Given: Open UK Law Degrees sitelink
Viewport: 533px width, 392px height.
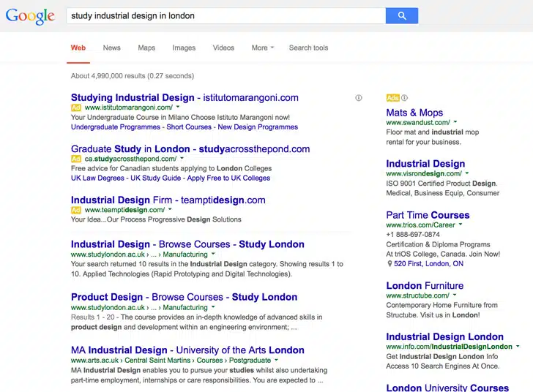Looking at the screenshot, I should [97, 178].
